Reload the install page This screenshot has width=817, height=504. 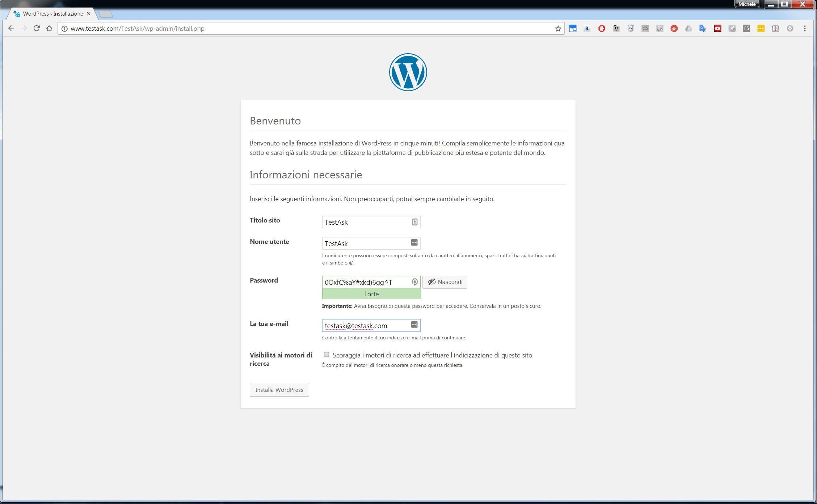(x=37, y=28)
